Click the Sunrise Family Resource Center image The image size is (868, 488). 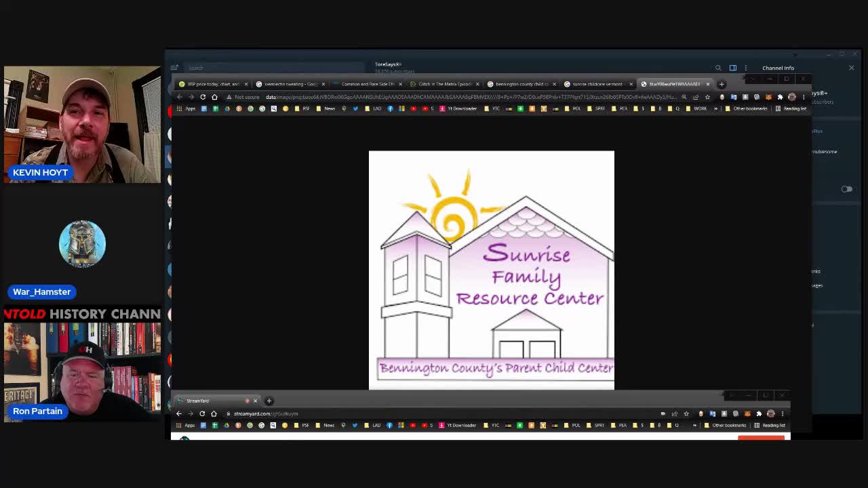coord(492,270)
